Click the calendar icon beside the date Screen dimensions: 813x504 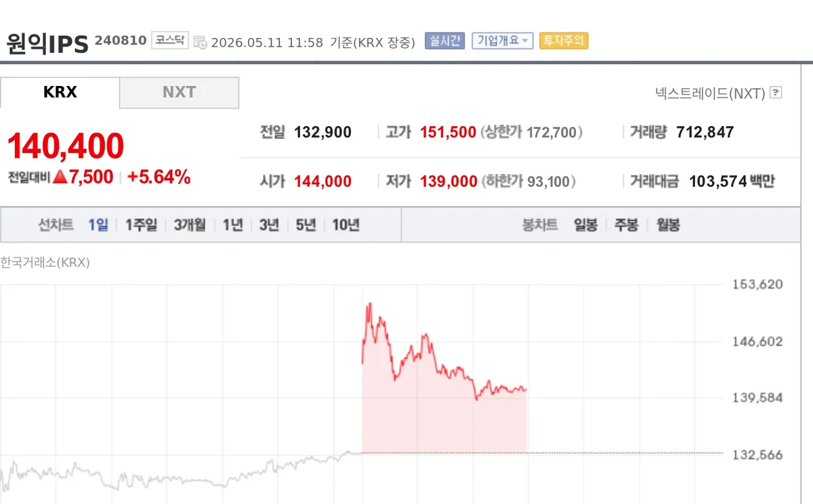(x=200, y=42)
